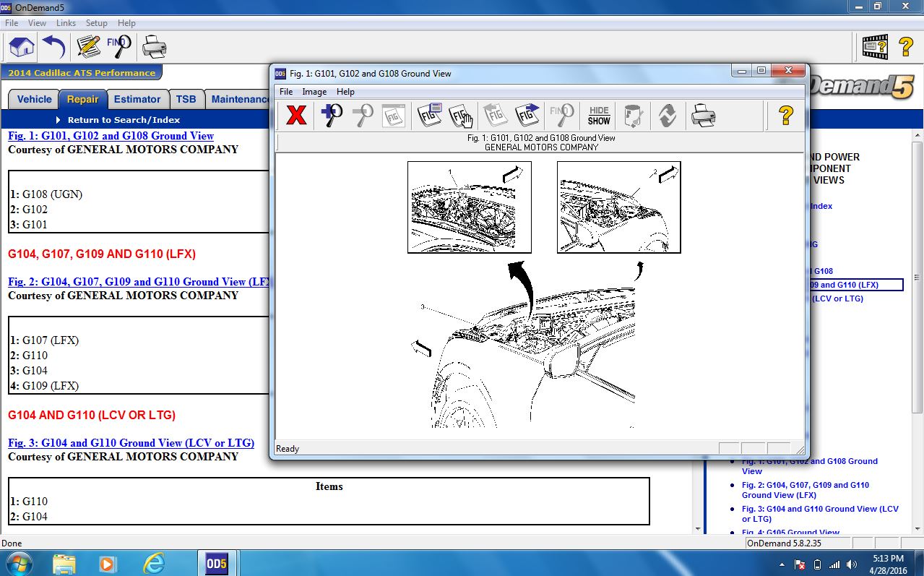
Task: Click the back arrow icon
Action: [51, 46]
